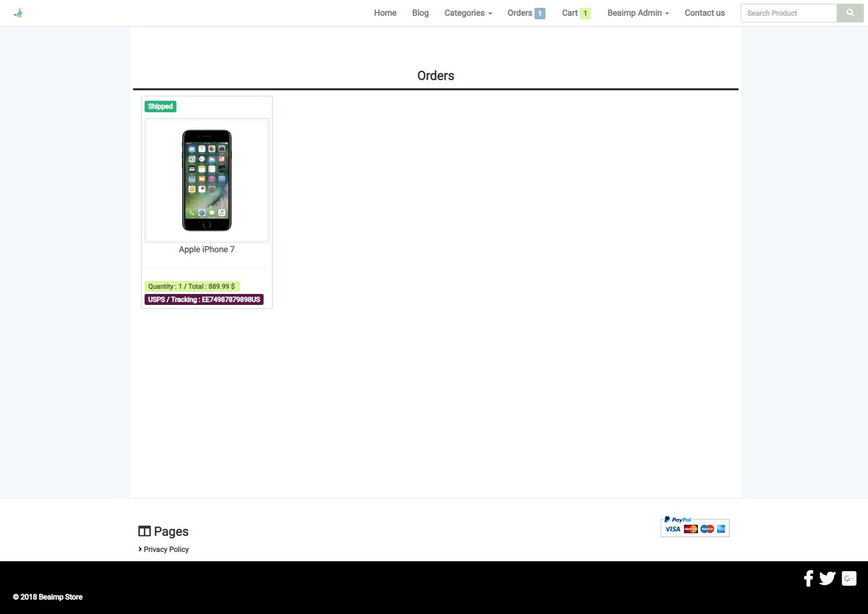868x614 pixels.
Task: Open the Apple iPhone 7 product title
Action: click(x=207, y=250)
